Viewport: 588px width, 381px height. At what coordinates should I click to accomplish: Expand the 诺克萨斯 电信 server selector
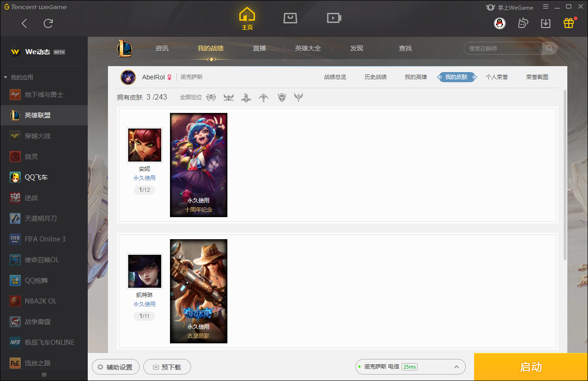[411, 367]
